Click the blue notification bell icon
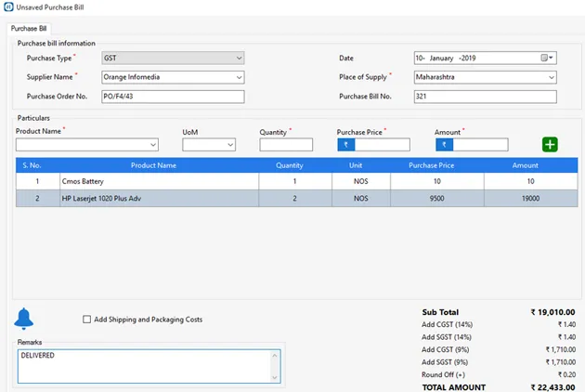 24,319
